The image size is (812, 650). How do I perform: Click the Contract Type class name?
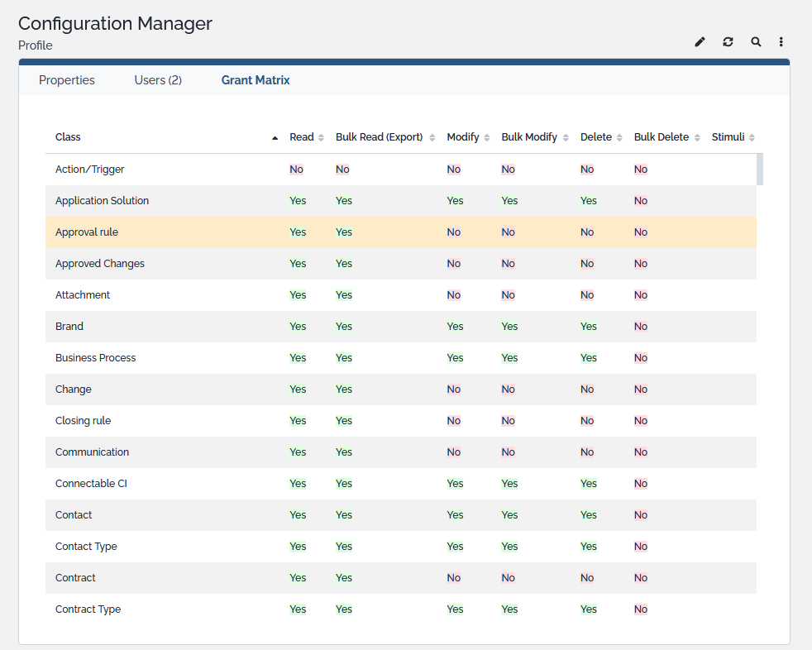click(88, 609)
